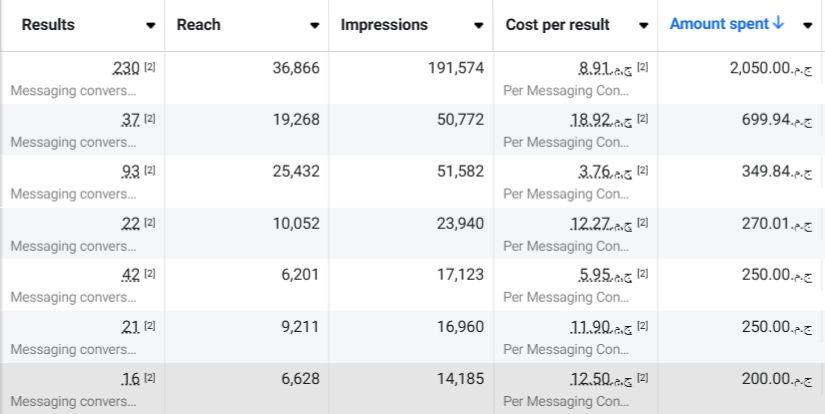Click the 36,866 reach cell
This screenshot has height=414, width=825.
point(296,68)
